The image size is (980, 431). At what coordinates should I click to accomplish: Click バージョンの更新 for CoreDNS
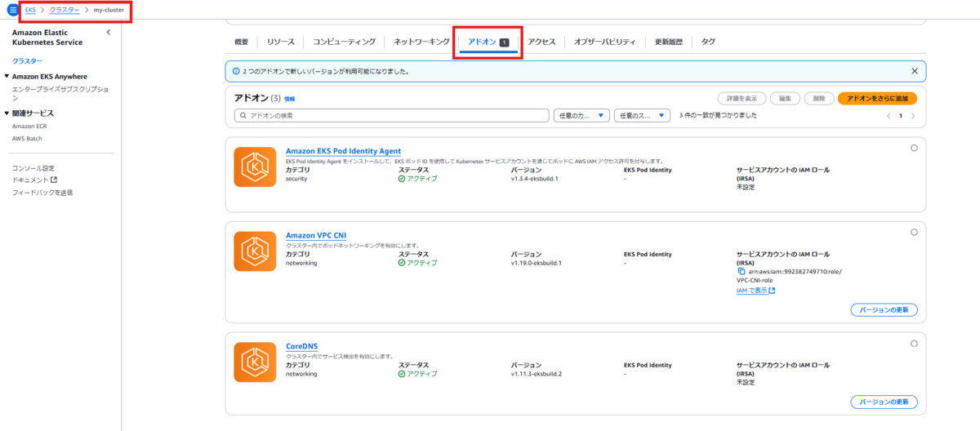(x=884, y=402)
